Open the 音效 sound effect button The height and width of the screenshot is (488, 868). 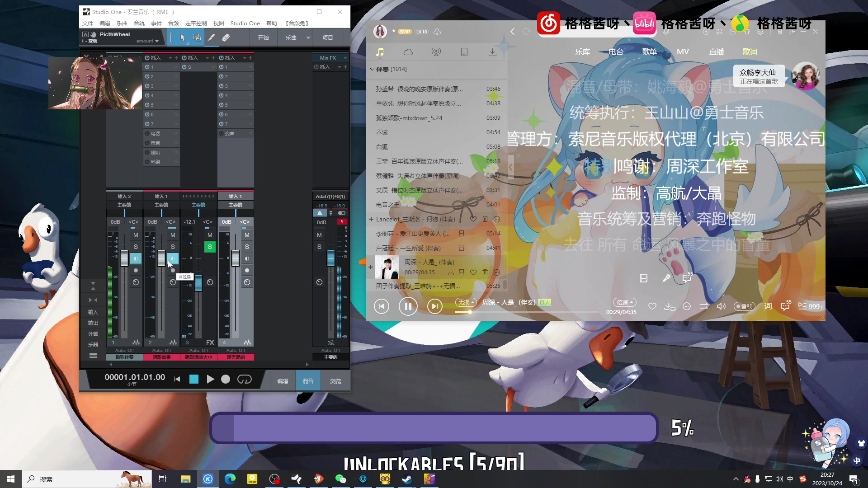point(744,306)
